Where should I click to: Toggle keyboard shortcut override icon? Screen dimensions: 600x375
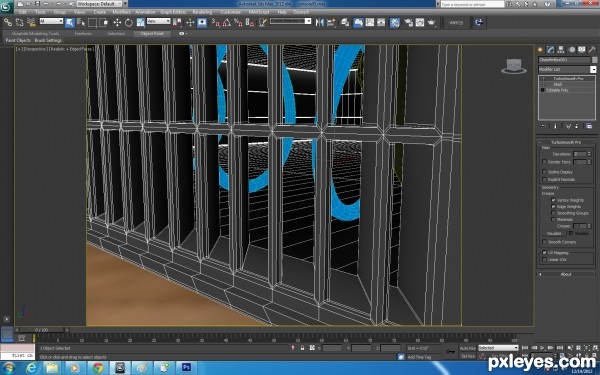coord(202,23)
